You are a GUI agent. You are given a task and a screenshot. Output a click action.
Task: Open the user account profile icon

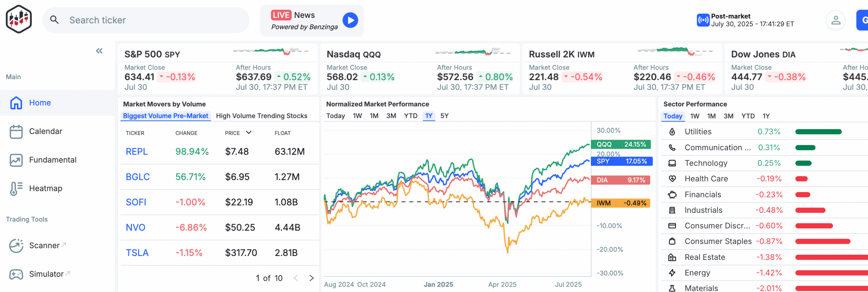(x=836, y=20)
